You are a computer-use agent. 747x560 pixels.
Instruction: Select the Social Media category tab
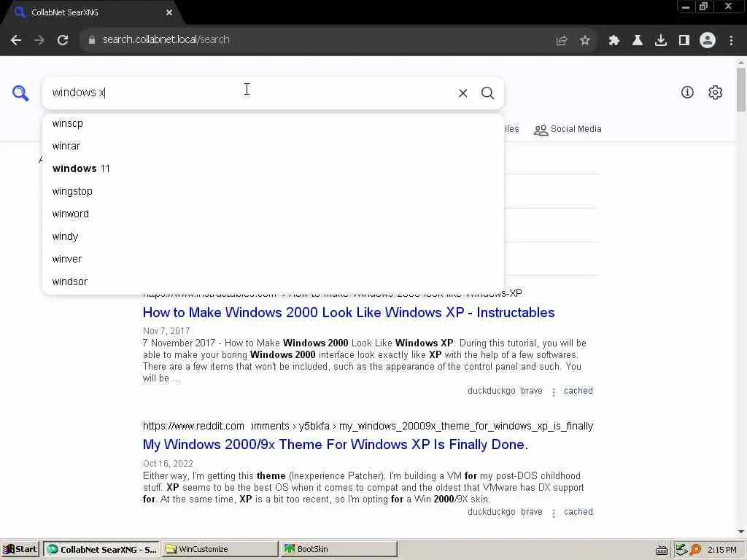[x=568, y=130]
